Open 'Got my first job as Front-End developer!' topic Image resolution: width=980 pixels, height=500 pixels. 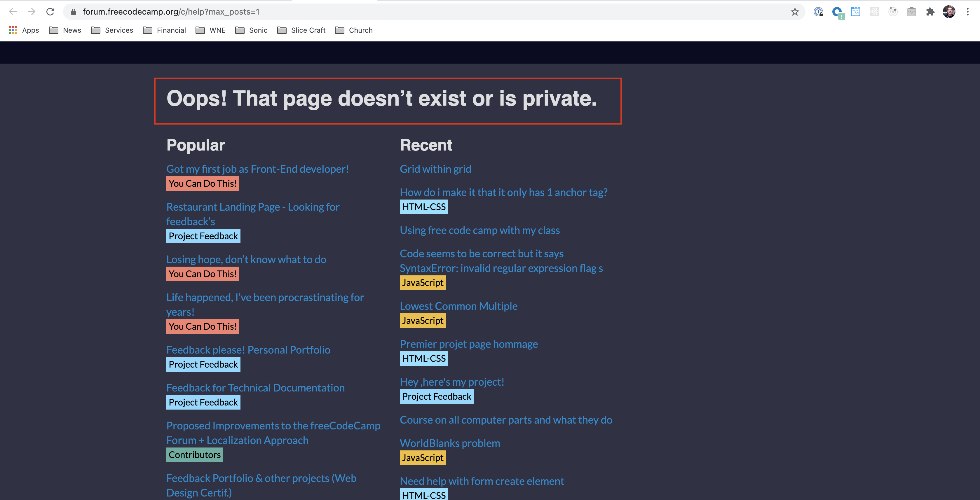point(258,169)
